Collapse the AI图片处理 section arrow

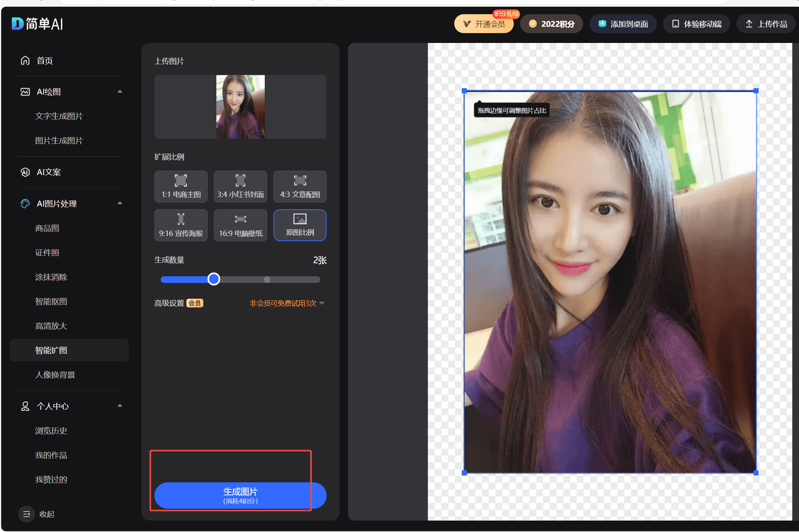(x=120, y=203)
